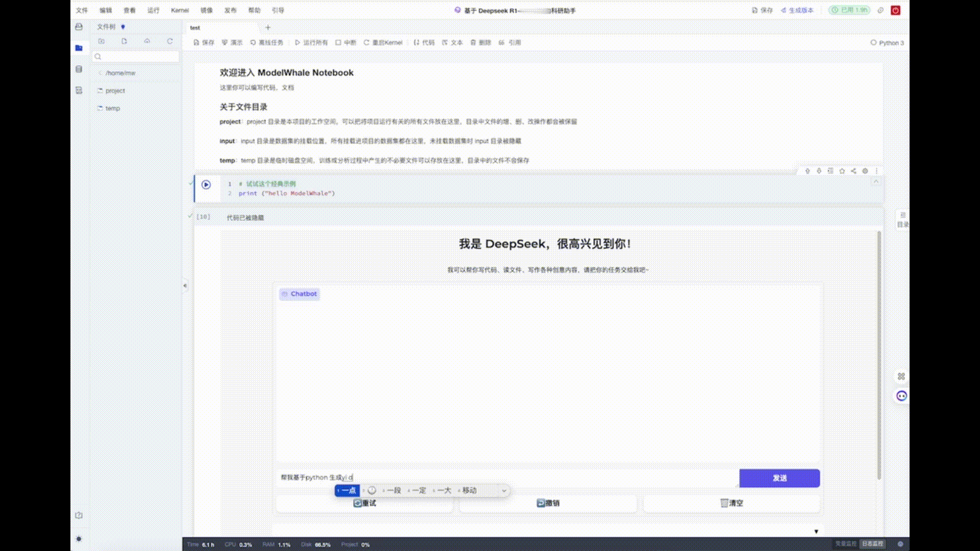Click the Python 3 kernel indicator
Image resolution: width=980 pixels, height=551 pixels.
click(887, 43)
